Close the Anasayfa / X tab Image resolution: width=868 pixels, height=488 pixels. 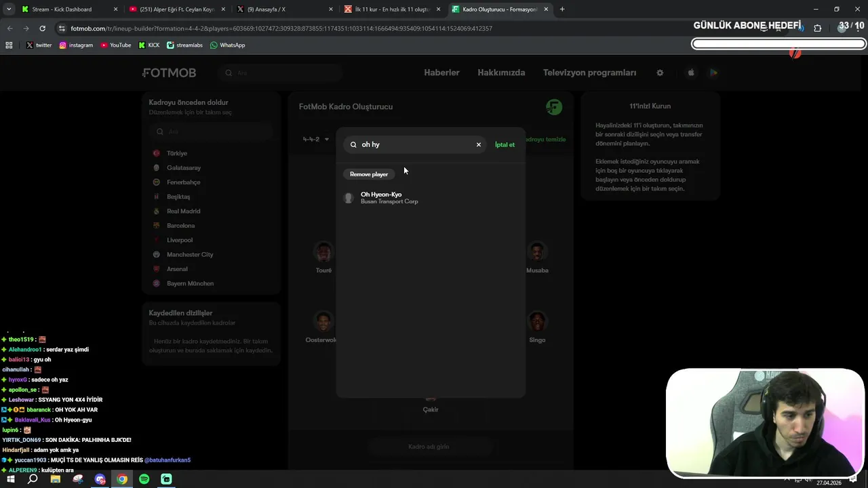pyautogui.click(x=331, y=9)
